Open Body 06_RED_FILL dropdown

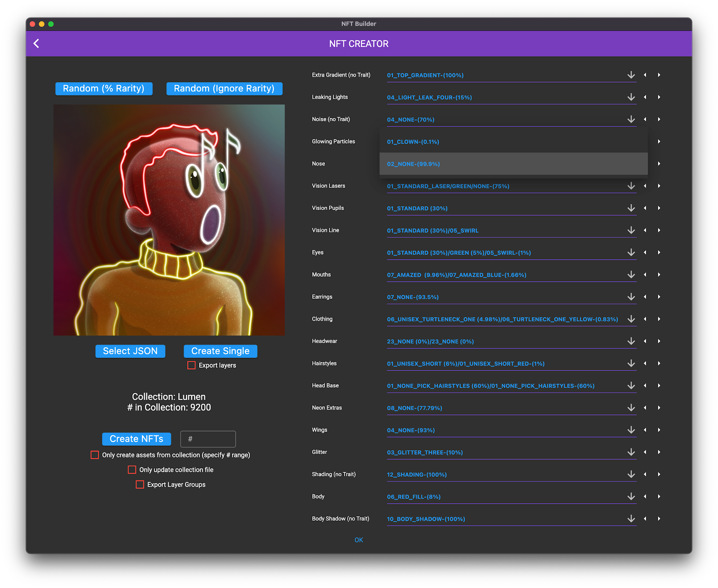tap(512, 497)
